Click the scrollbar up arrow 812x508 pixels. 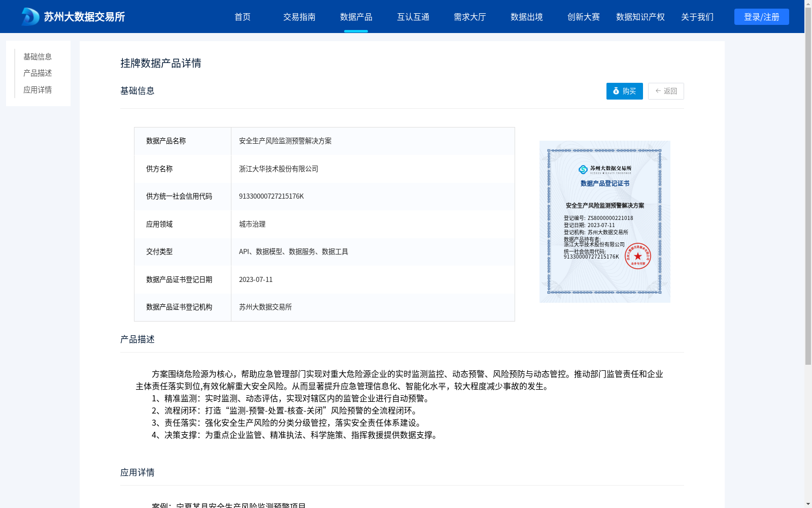click(808, 4)
